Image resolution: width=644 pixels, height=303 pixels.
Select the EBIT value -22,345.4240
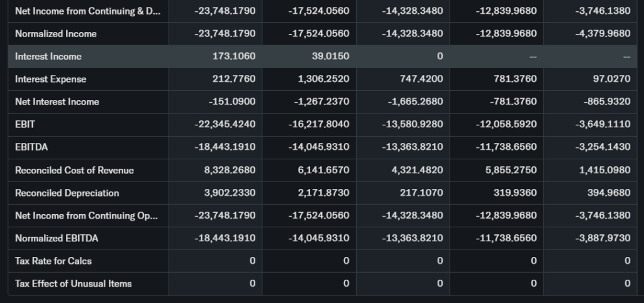pos(225,124)
